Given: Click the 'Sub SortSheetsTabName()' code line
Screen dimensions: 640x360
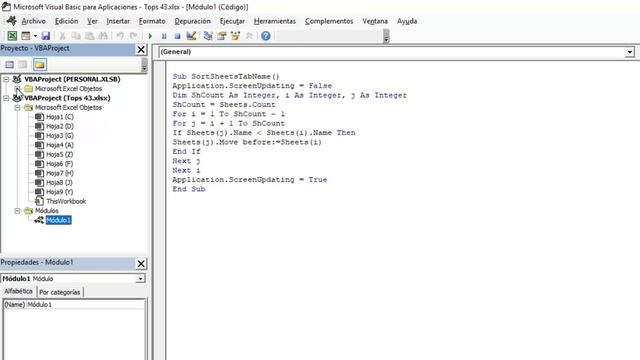Looking at the screenshot, I should (226, 76).
